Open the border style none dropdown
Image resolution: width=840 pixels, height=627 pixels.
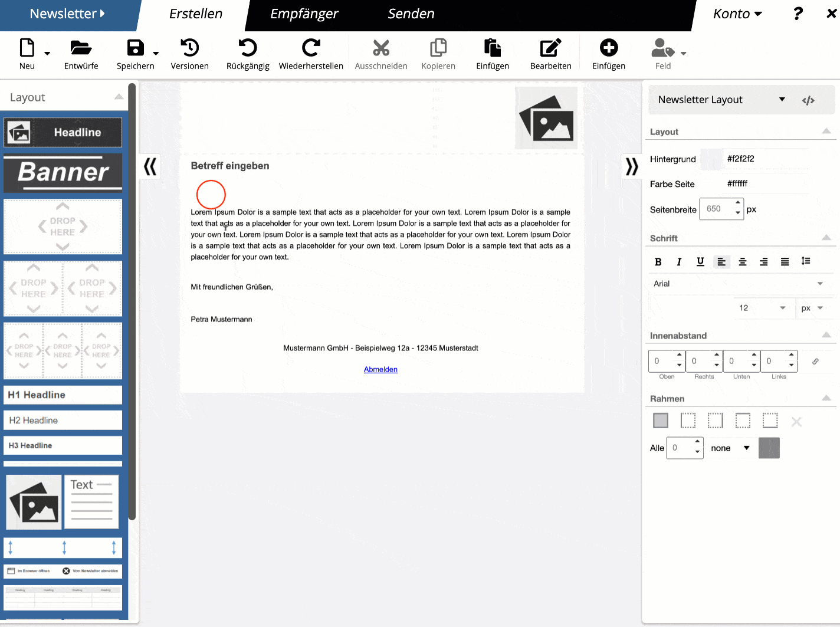(730, 448)
